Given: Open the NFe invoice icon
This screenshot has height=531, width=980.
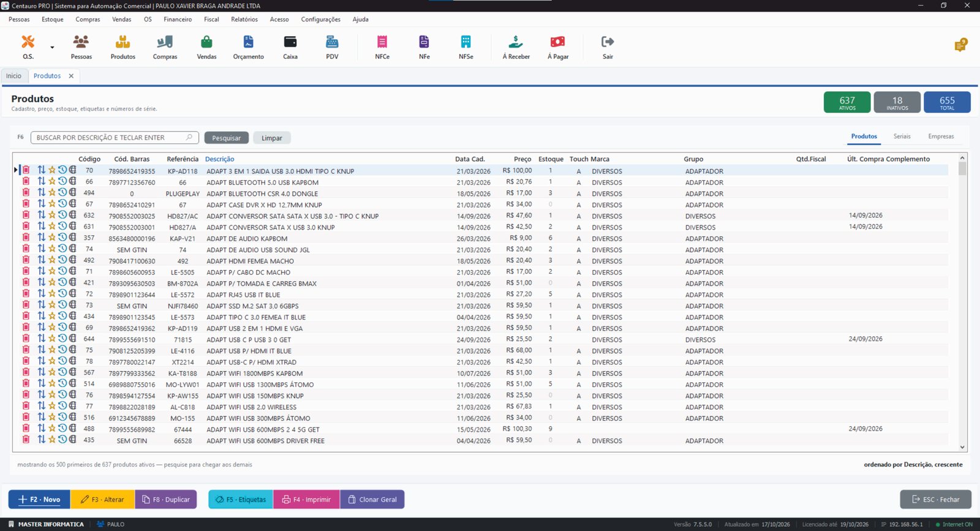Looking at the screenshot, I should click(x=424, y=47).
